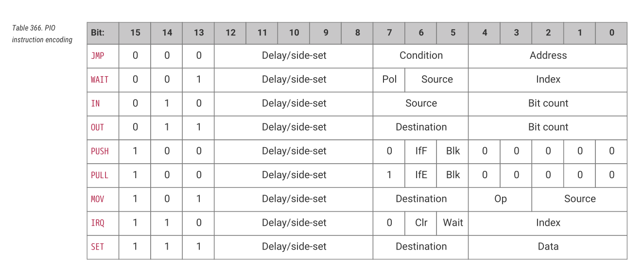Select the PULL instruction label

click(100, 175)
